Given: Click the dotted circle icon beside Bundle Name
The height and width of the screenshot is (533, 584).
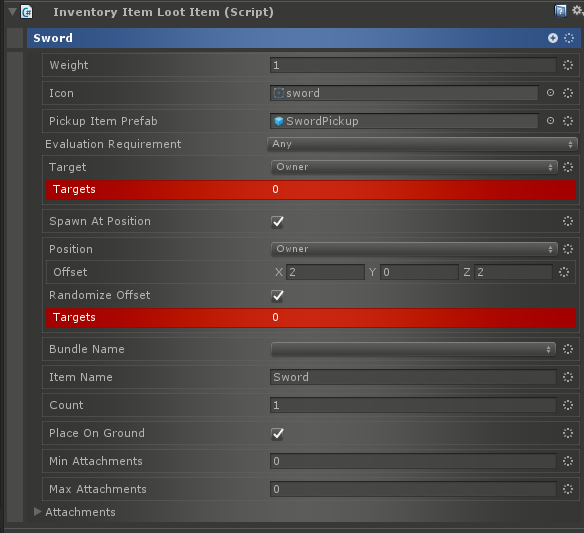Looking at the screenshot, I should point(568,349).
